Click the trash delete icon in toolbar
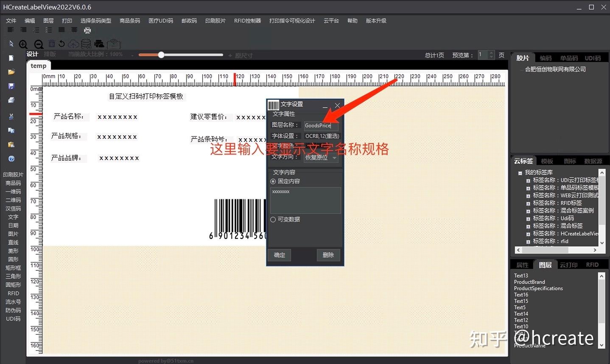 coord(52,44)
